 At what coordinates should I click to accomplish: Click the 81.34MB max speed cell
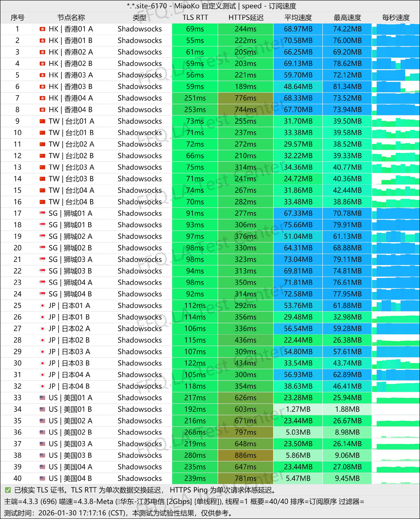click(x=347, y=86)
